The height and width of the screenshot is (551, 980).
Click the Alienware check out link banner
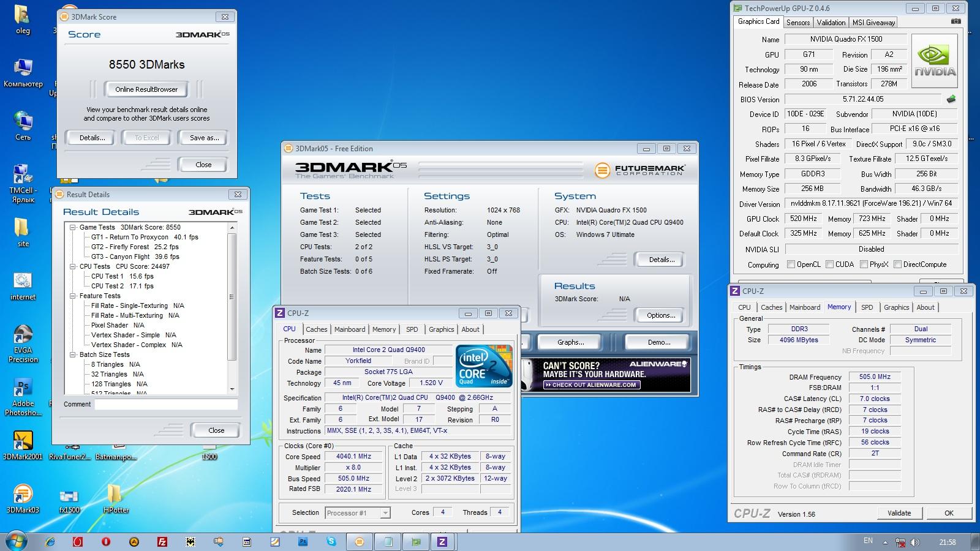click(x=591, y=385)
